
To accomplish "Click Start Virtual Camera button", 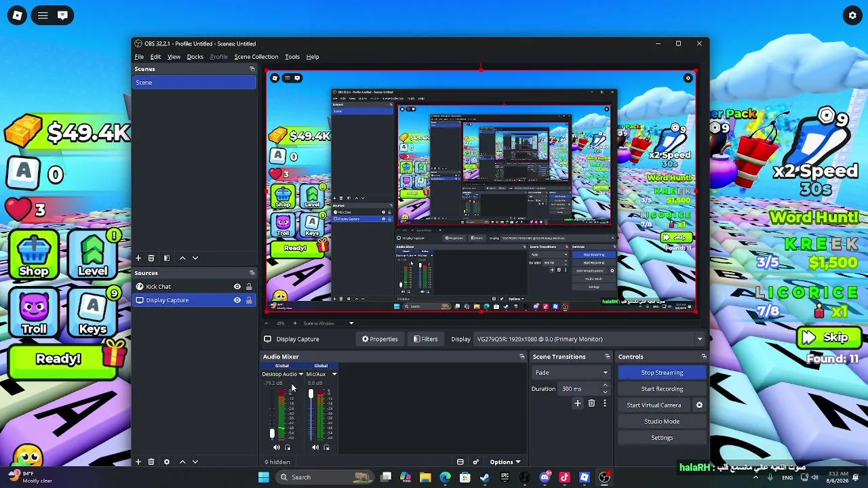I will [x=654, y=405].
